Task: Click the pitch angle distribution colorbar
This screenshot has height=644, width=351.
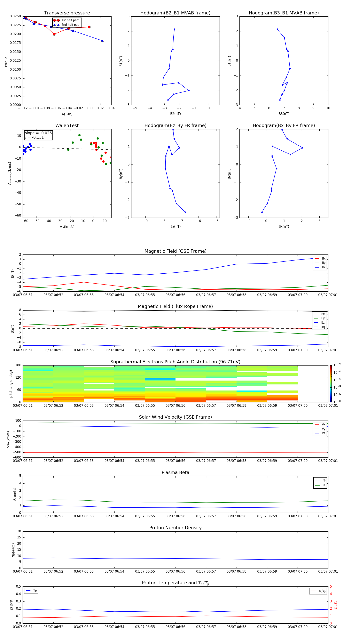Action: pyautogui.click(x=331, y=384)
